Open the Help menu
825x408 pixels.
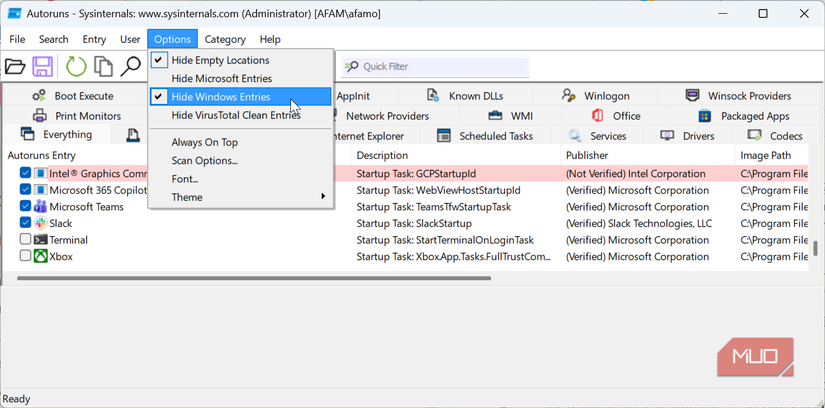pos(270,39)
